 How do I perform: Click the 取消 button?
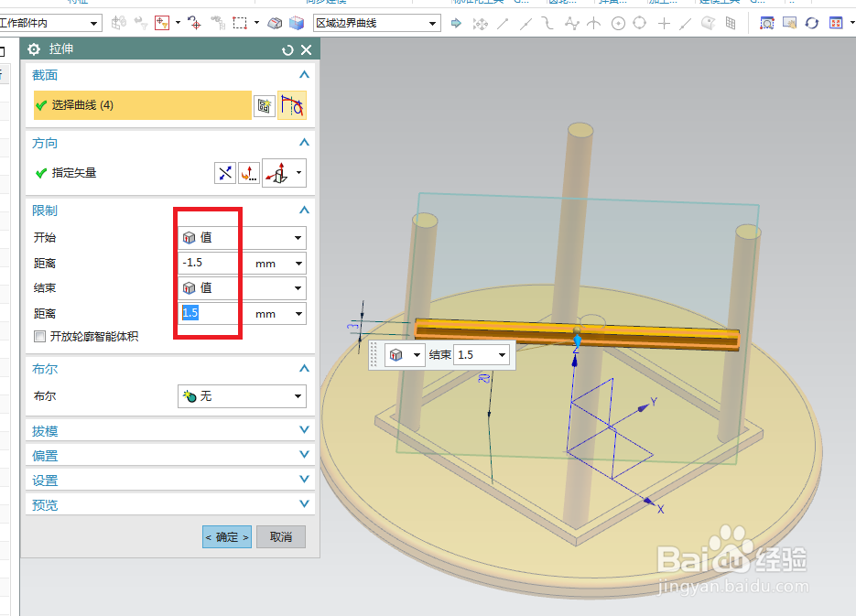tap(280, 537)
